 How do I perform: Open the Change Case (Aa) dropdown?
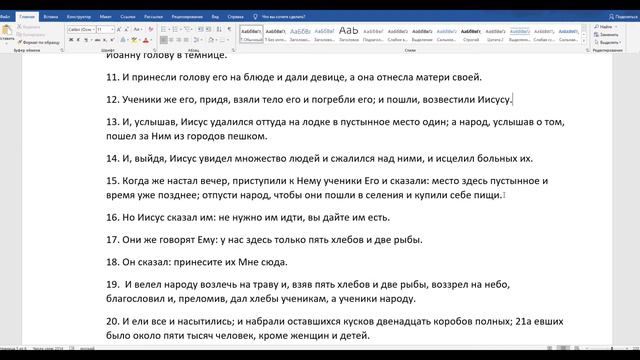click(137, 29)
